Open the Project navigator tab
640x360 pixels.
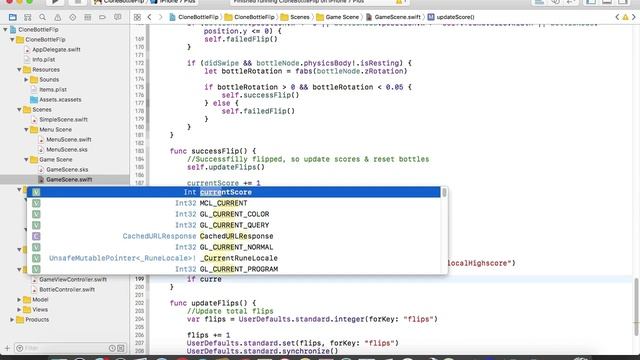point(13,17)
